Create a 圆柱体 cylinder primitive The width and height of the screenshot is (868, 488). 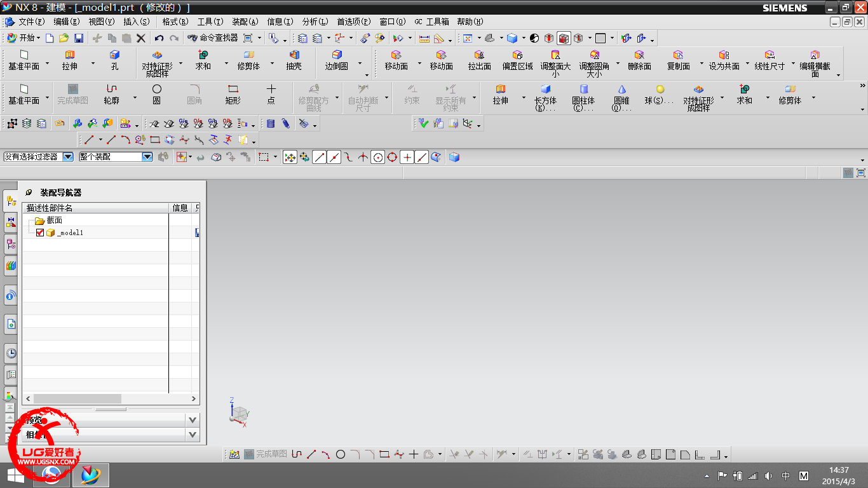tap(583, 98)
